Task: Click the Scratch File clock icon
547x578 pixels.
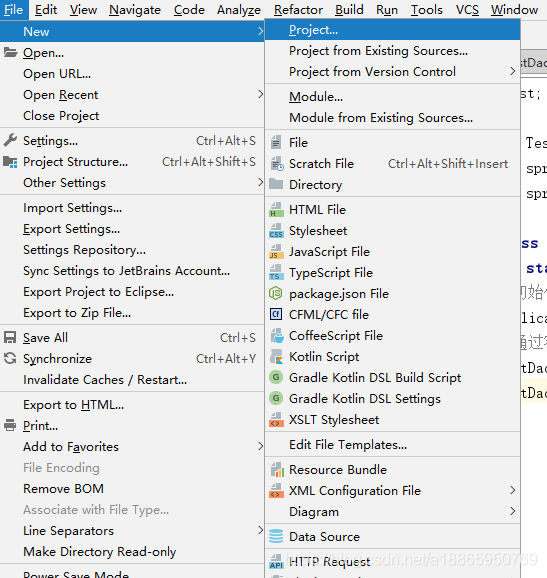Action: click(277, 164)
